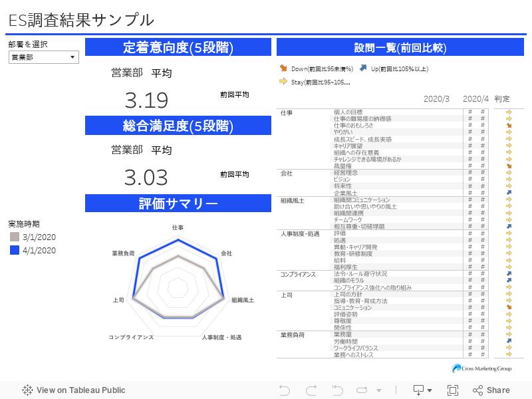
Task: Expand the replay speed dropdown arrow
Action: click(379, 391)
